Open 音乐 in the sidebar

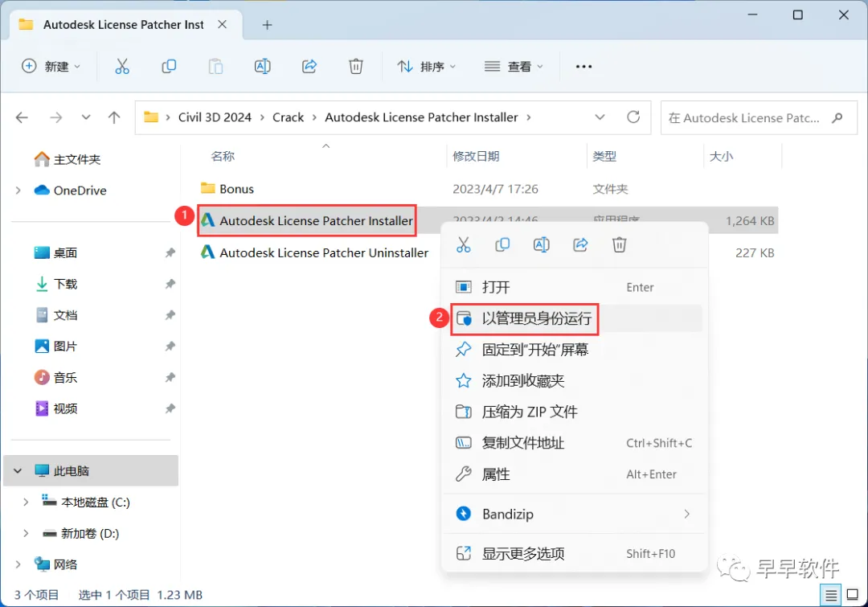[65, 378]
